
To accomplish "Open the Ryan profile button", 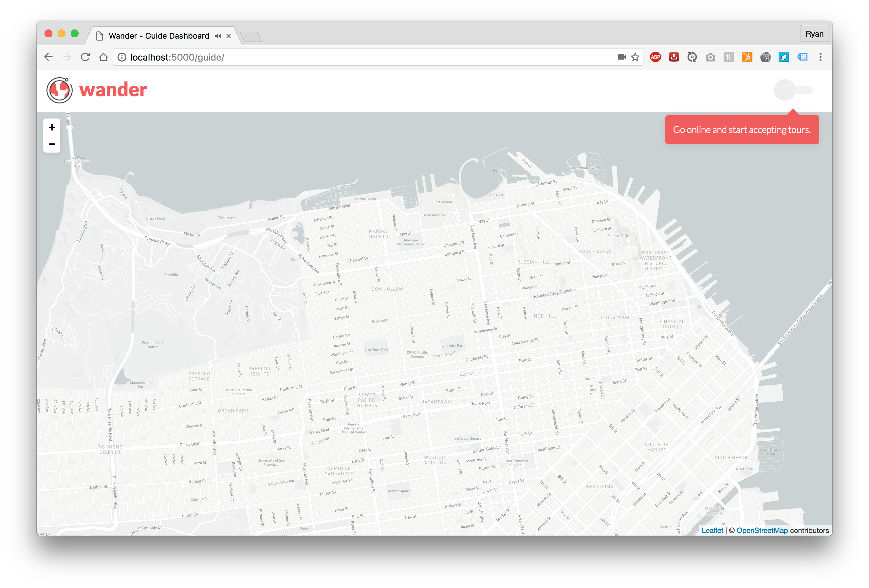I will tap(814, 34).
